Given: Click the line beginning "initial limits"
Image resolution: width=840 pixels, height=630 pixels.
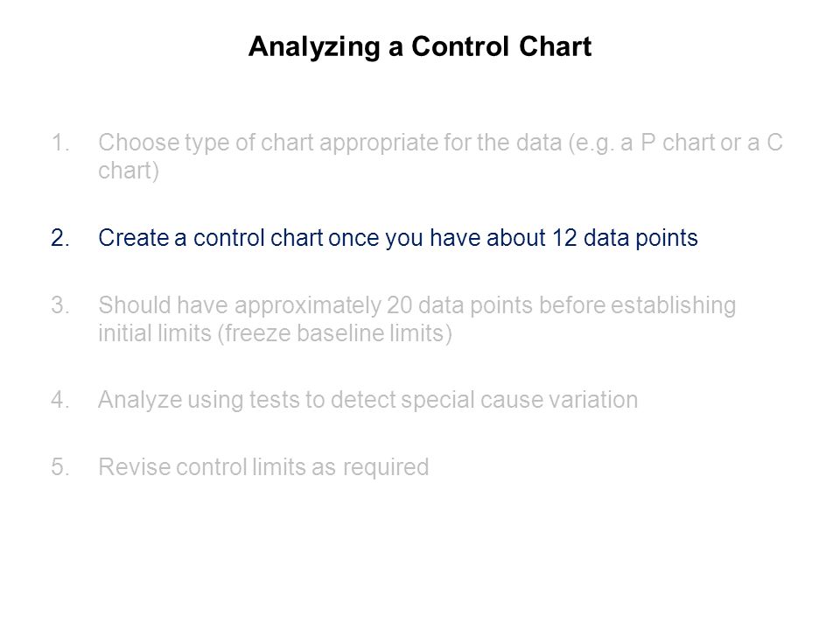Looking at the screenshot, I should [276, 333].
